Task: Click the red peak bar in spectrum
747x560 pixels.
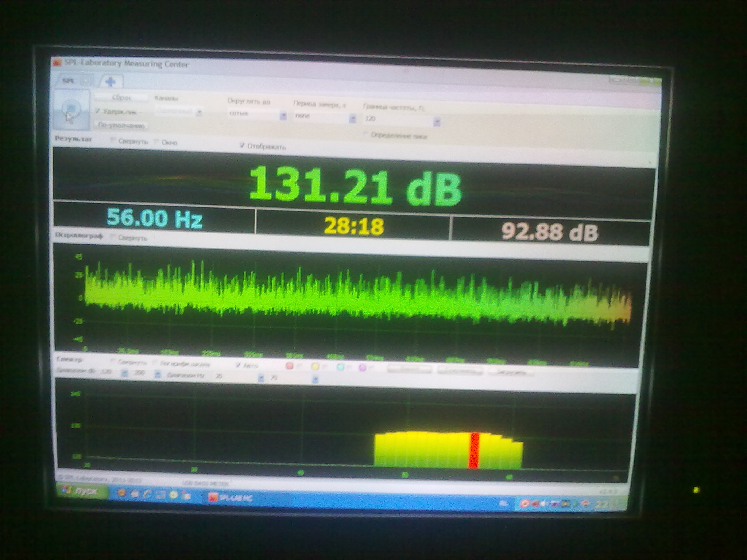Action: 474,450
